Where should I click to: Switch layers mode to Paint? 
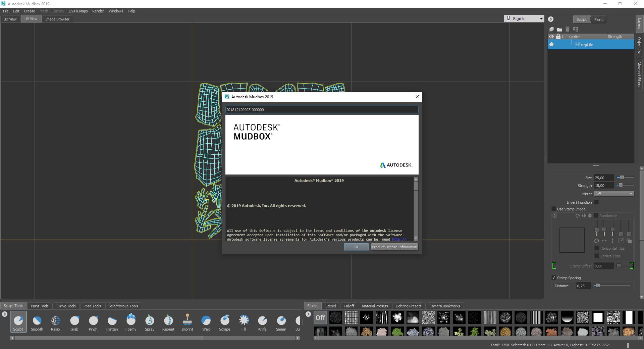(598, 19)
